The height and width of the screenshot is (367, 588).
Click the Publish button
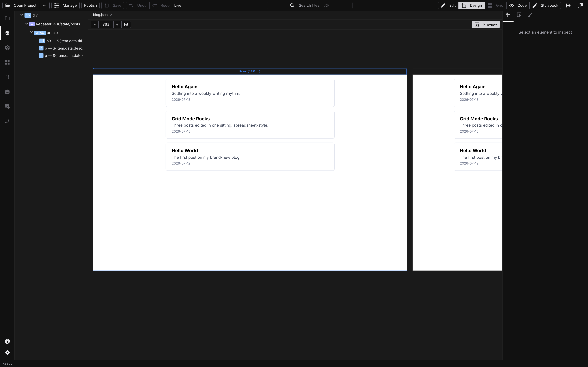(90, 5)
